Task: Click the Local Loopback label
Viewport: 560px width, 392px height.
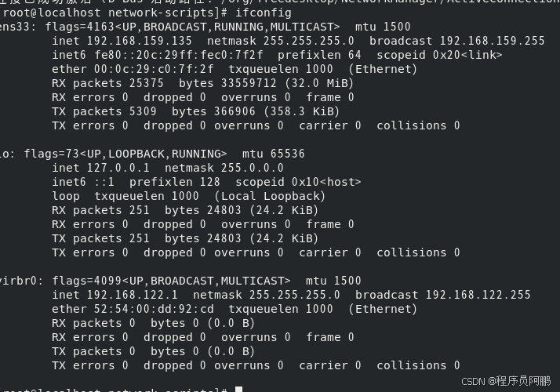Action: 270,196
